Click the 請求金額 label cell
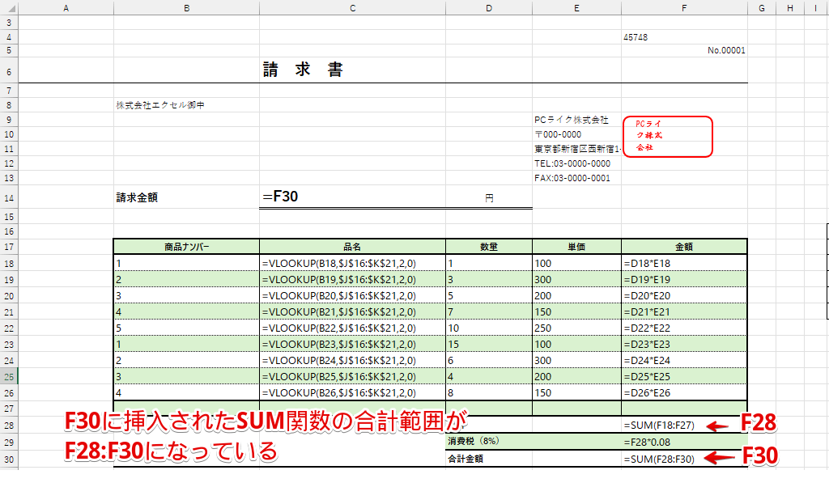This screenshot has height=504, width=829. tap(186, 197)
